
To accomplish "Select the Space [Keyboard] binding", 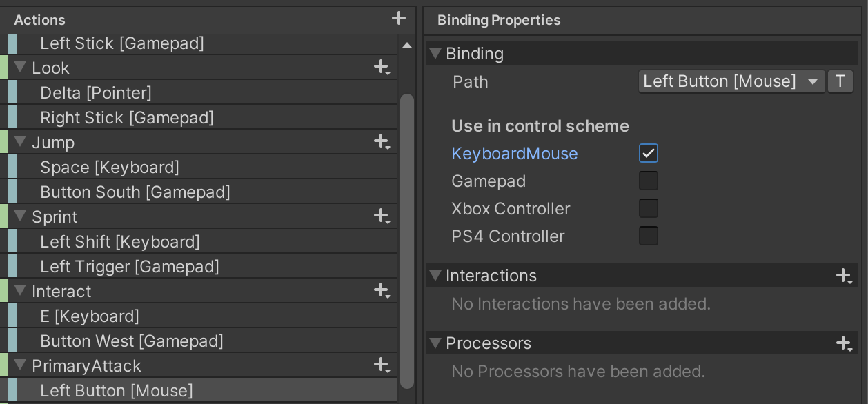I will pyautogui.click(x=110, y=168).
